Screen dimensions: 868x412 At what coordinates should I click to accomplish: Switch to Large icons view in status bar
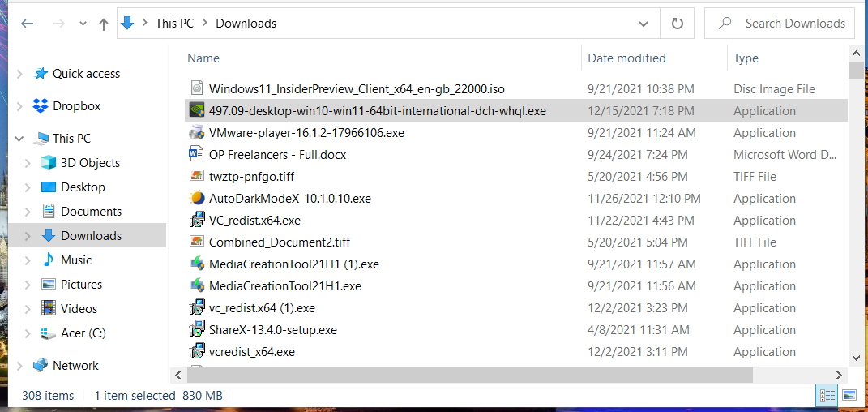pyautogui.click(x=849, y=396)
